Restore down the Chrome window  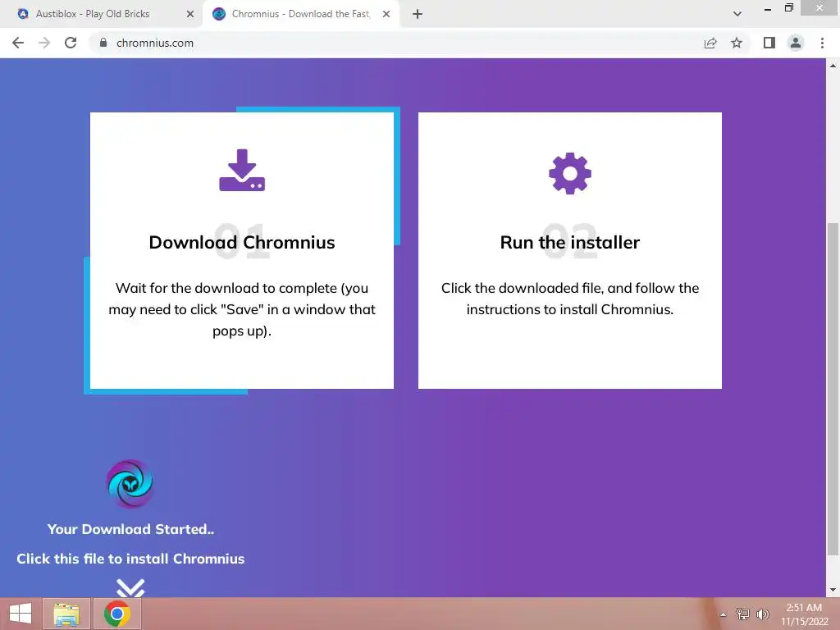point(788,8)
